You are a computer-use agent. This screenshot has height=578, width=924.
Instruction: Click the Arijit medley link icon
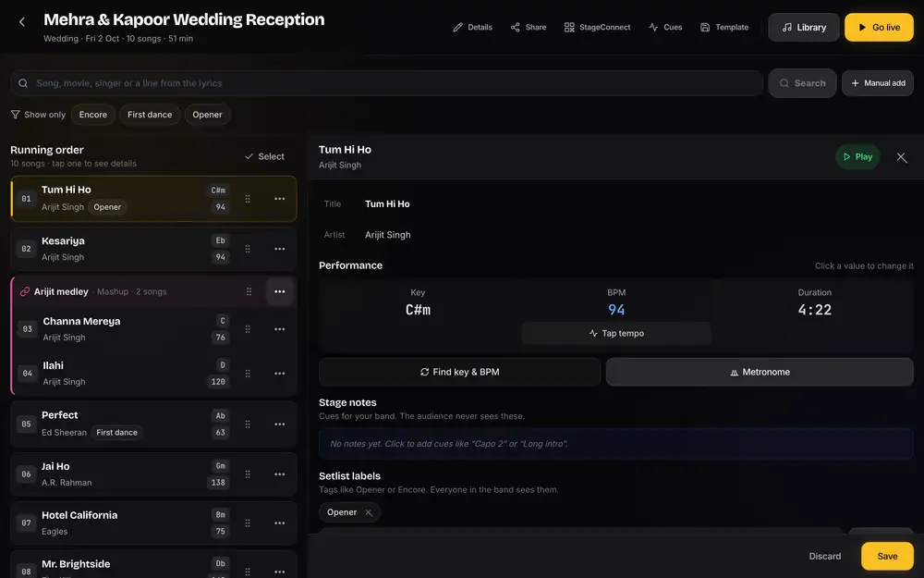(x=25, y=291)
